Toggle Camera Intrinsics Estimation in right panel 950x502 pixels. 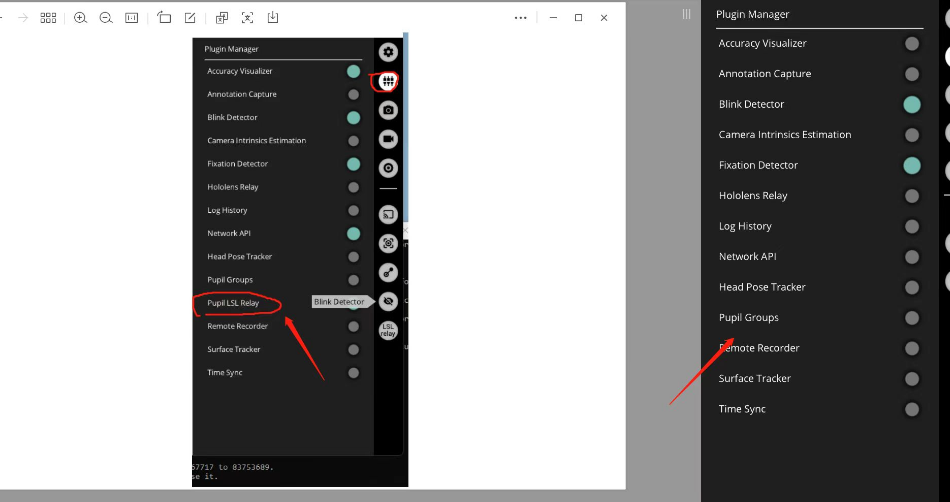(x=911, y=134)
